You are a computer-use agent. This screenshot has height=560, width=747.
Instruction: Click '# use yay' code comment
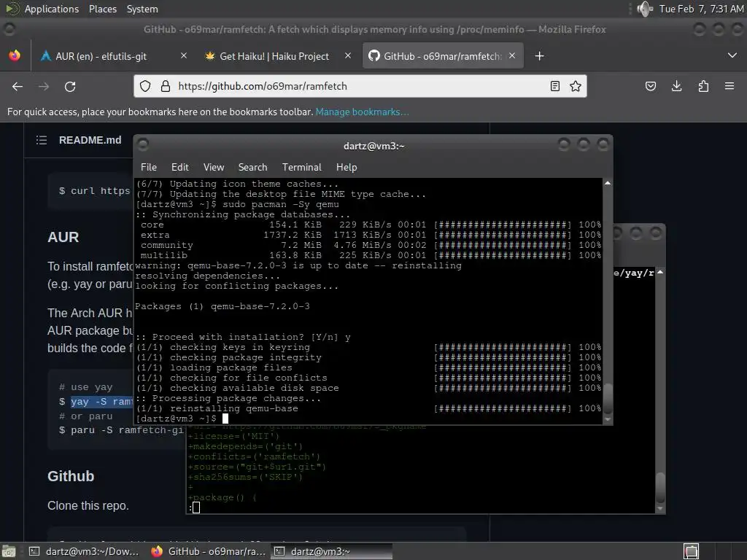click(86, 387)
